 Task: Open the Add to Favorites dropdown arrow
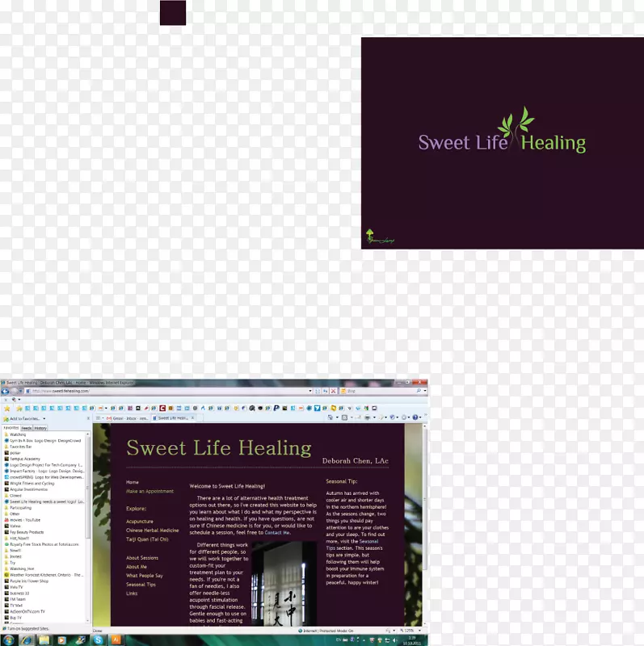[44, 418]
